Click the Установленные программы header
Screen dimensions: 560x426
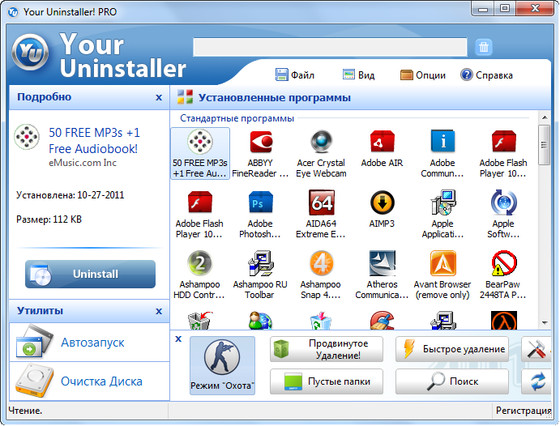pos(274,97)
